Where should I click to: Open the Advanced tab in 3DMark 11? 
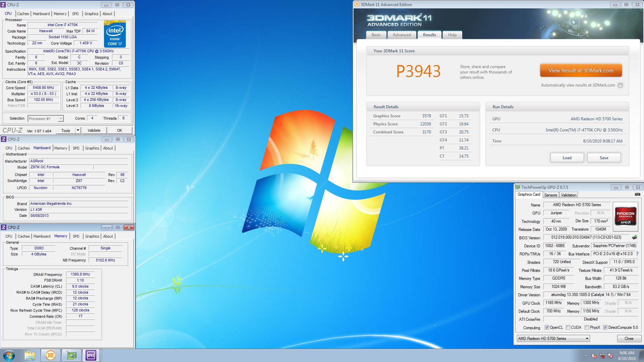[x=402, y=35]
